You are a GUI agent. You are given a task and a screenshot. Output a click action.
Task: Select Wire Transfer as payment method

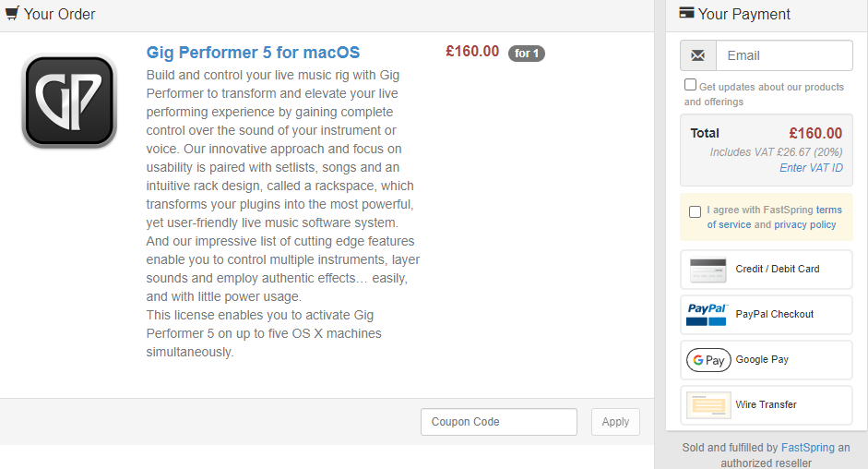click(x=767, y=405)
